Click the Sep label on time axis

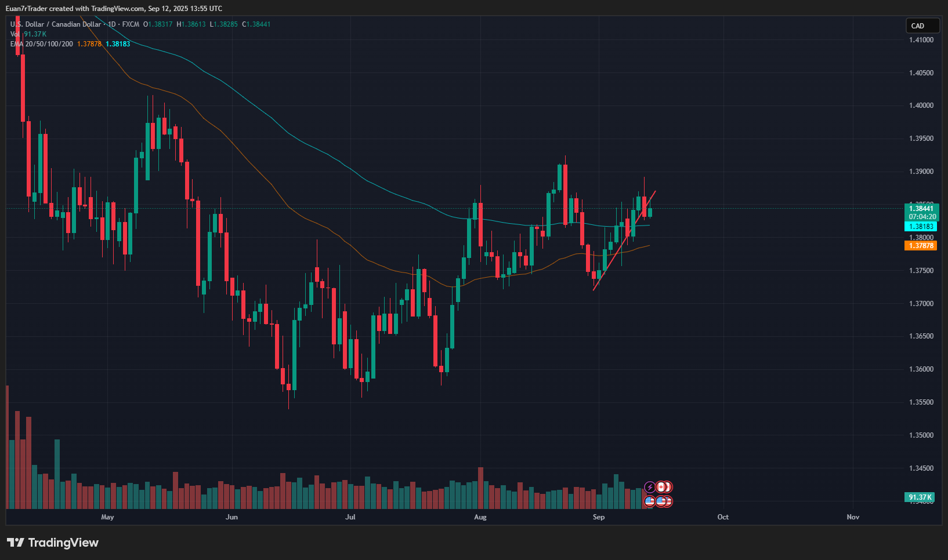[599, 517]
